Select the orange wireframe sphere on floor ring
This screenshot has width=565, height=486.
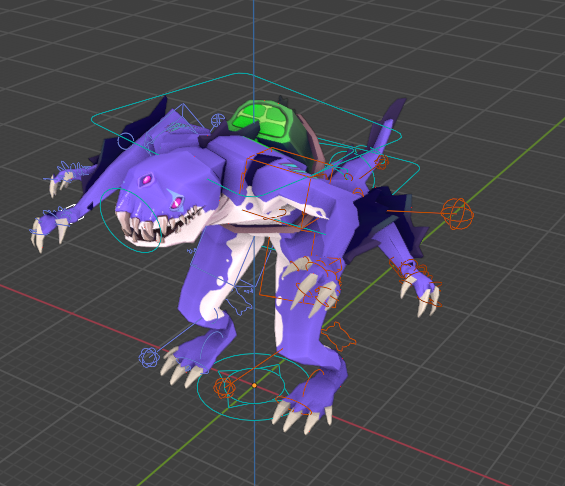click(x=224, y=388)
